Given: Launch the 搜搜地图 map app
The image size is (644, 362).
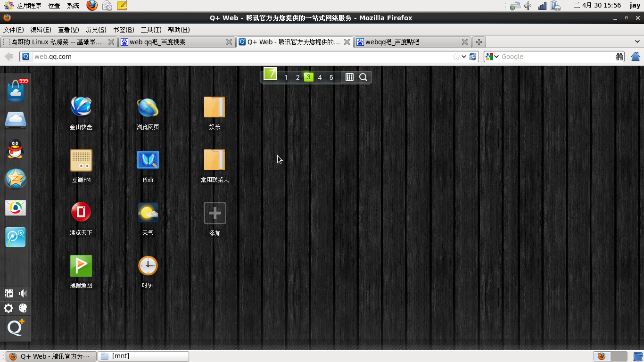Looking at the screenshot, I should pos(81,266).
